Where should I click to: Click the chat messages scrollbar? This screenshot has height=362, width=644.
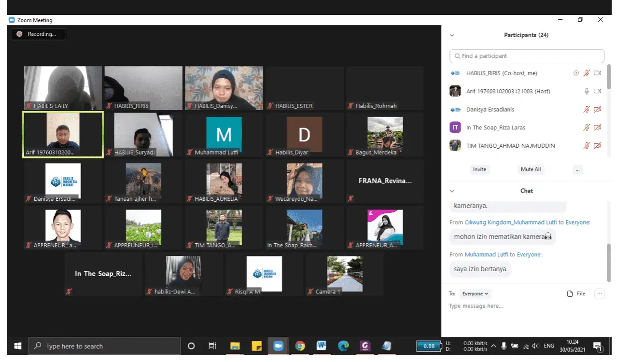coord(608,262)
